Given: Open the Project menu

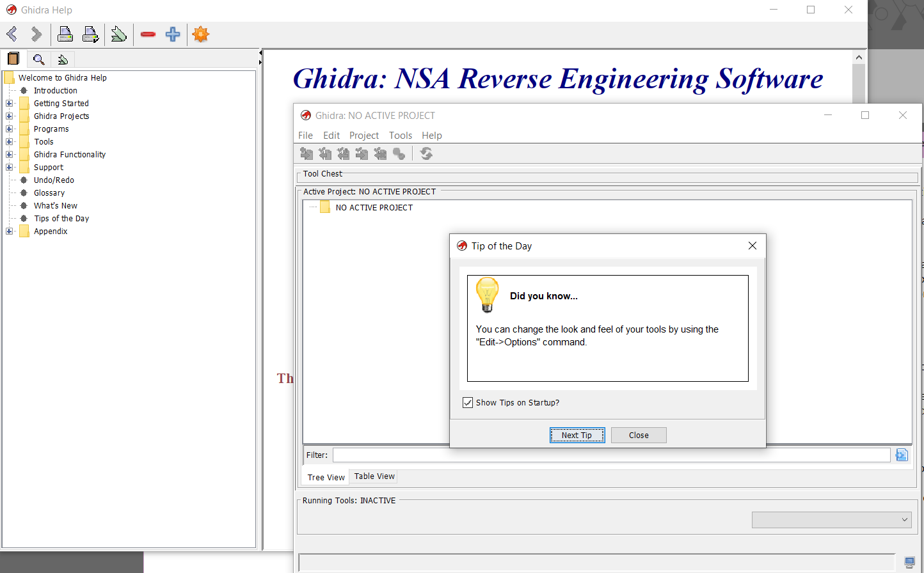Looking at the screenshot, I should [x=363, y=136].
